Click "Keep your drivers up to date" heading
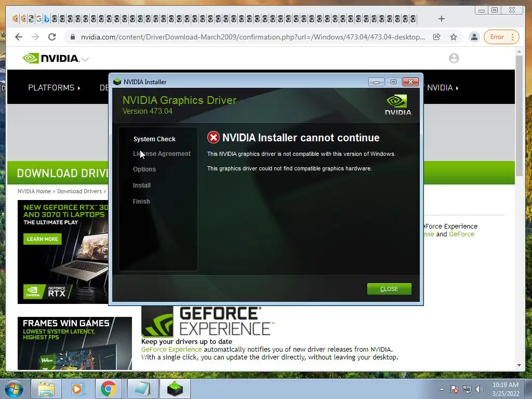The image size is (532, 399). 187,342
